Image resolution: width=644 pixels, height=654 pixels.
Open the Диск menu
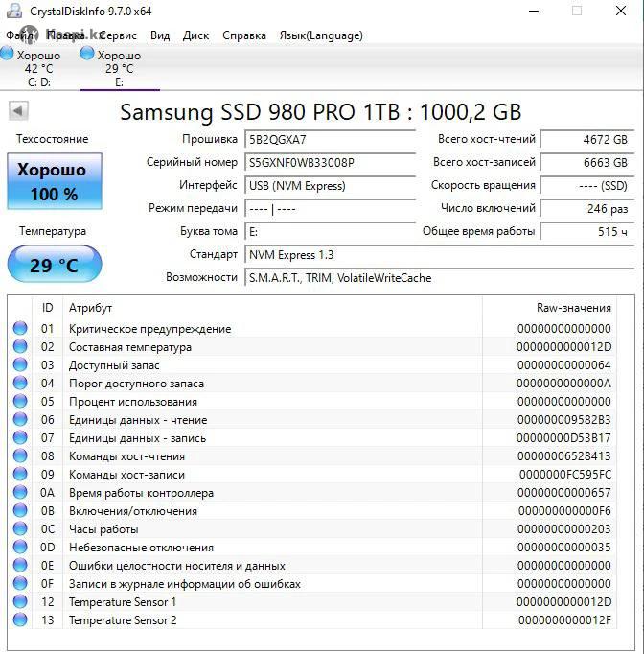point(195,35)
